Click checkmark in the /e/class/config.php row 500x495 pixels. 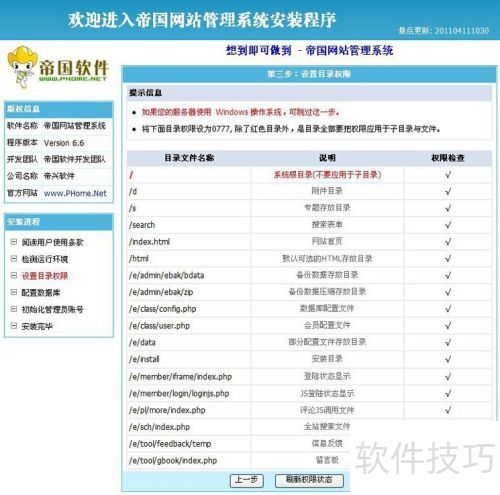click(x=448, y=309)
